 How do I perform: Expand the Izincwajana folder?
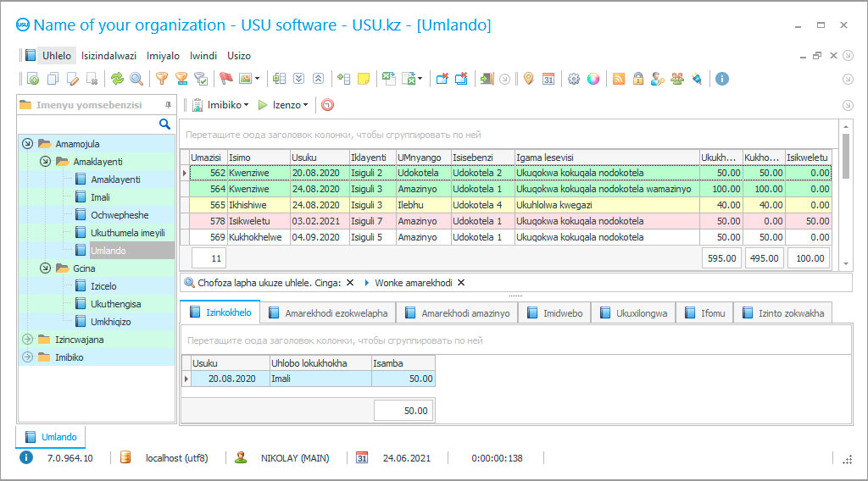tap(27, 340)
